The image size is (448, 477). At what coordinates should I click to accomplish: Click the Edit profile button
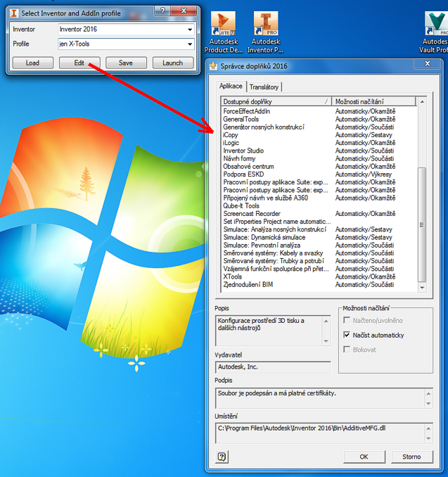point(79,63)
